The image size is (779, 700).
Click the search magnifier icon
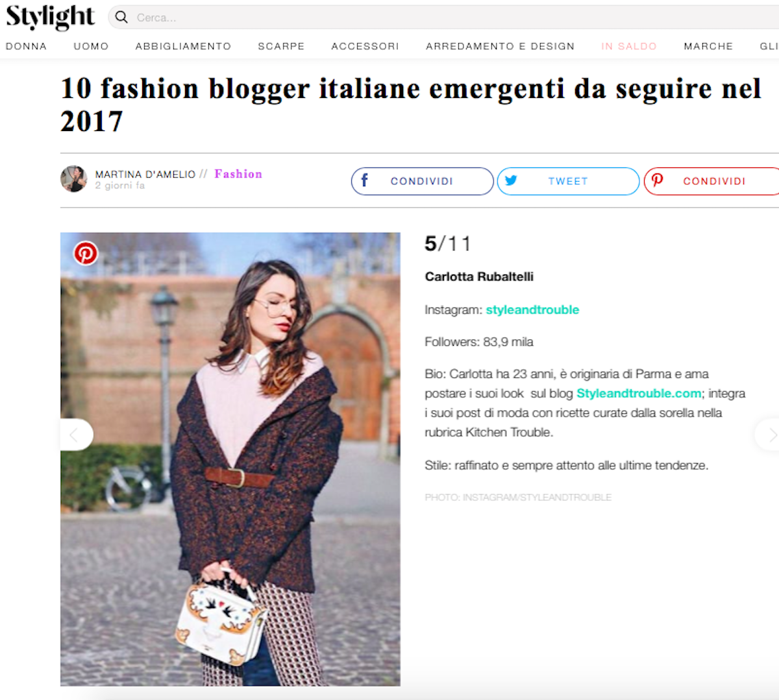(x=121, y=18)
